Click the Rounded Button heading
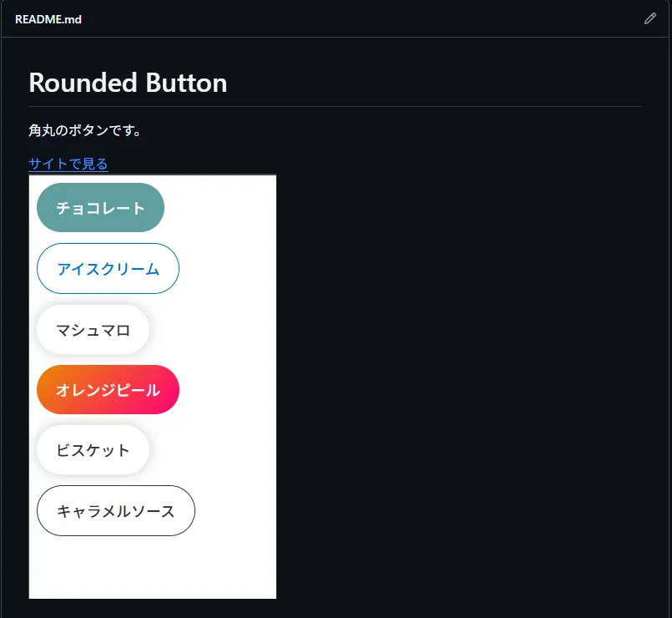This screenshot has width=672, height=618. (x=128, y=83)
